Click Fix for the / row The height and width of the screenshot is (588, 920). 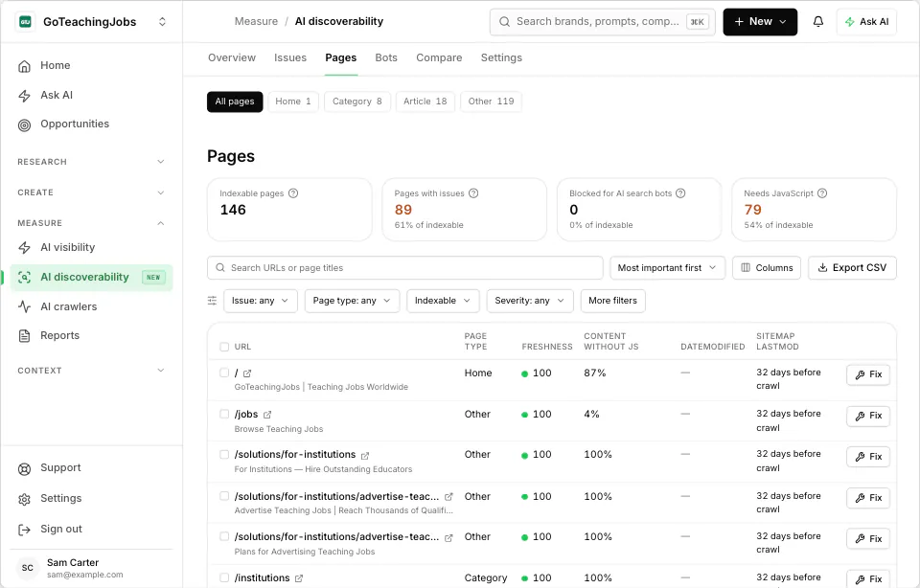coord(868,374)
